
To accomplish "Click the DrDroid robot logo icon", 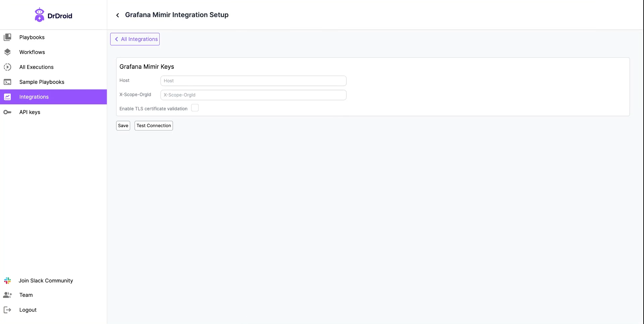I will tap(40, 15).
